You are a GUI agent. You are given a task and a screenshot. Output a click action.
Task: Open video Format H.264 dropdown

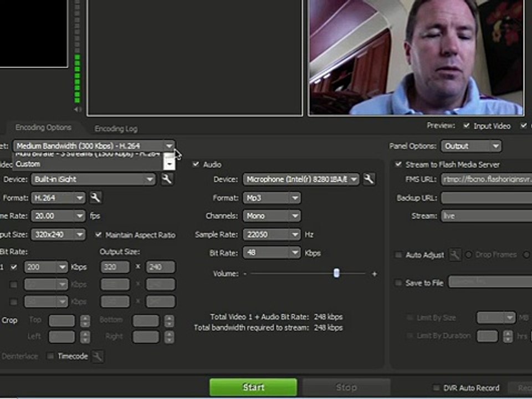(x=58, y=197)
